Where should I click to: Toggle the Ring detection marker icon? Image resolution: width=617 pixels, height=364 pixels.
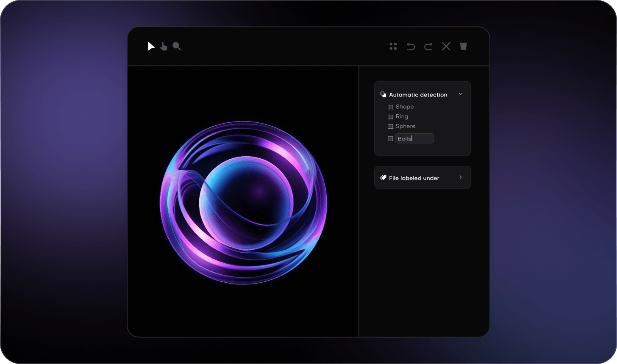[390, 116]
